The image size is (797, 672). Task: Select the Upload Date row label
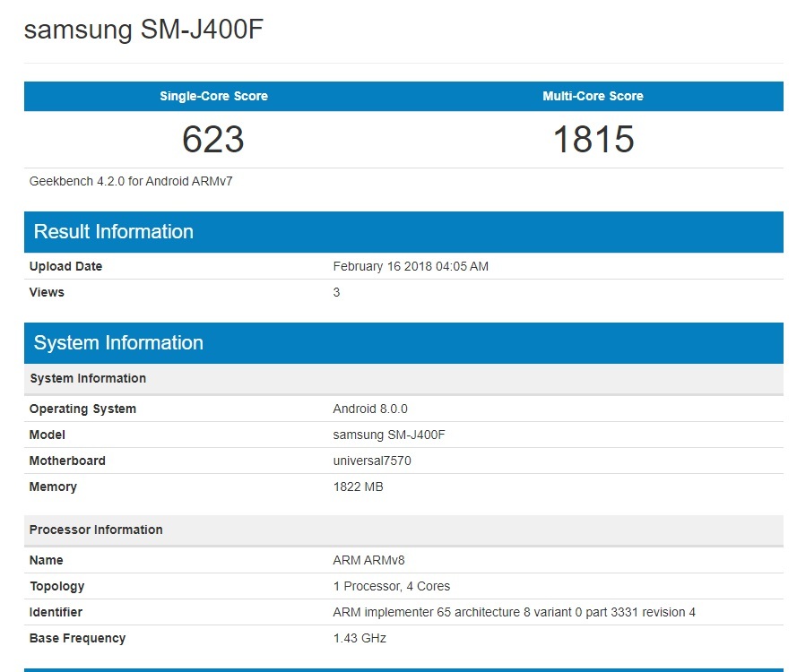coord(65,266)
